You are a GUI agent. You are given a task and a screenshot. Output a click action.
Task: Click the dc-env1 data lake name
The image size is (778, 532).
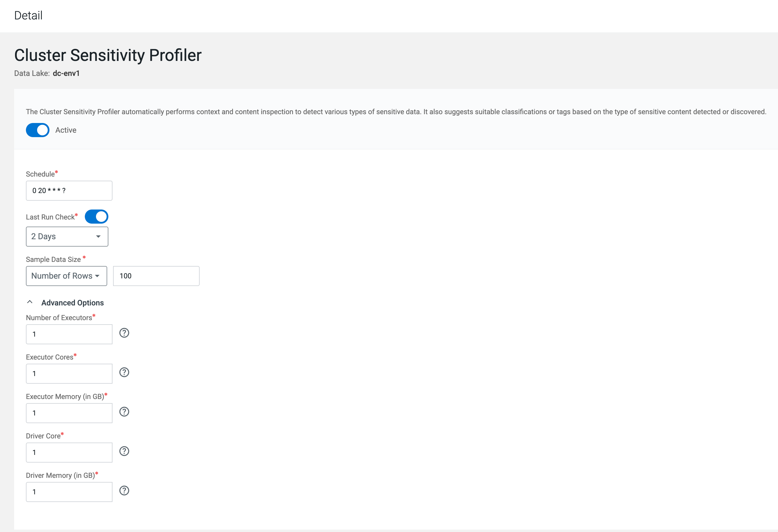coord(66,73)
